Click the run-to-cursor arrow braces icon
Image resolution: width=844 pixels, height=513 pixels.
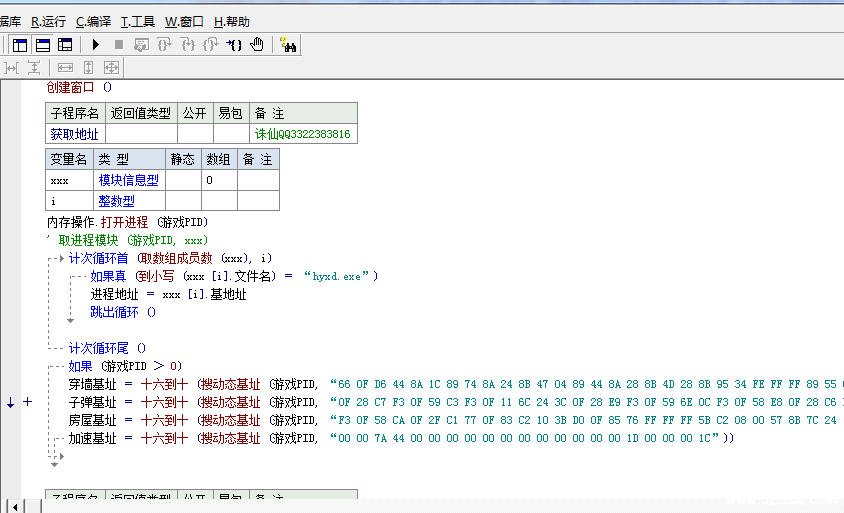pos(234,45)
